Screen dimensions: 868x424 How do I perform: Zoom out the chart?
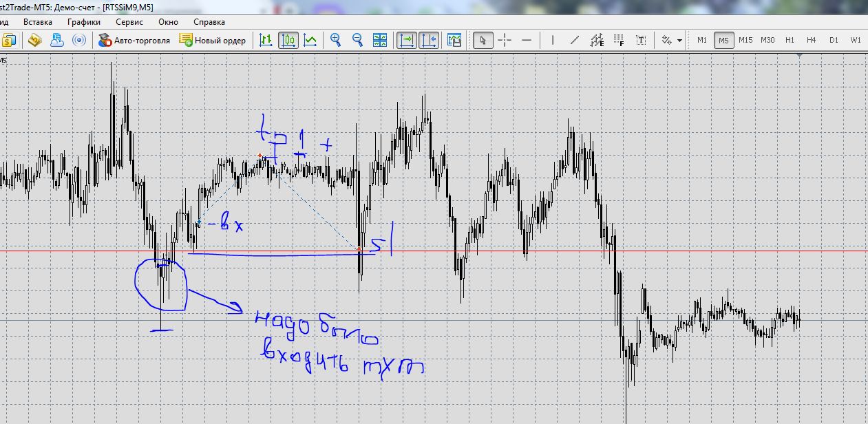pyautogui.click(x=358, y=40)
